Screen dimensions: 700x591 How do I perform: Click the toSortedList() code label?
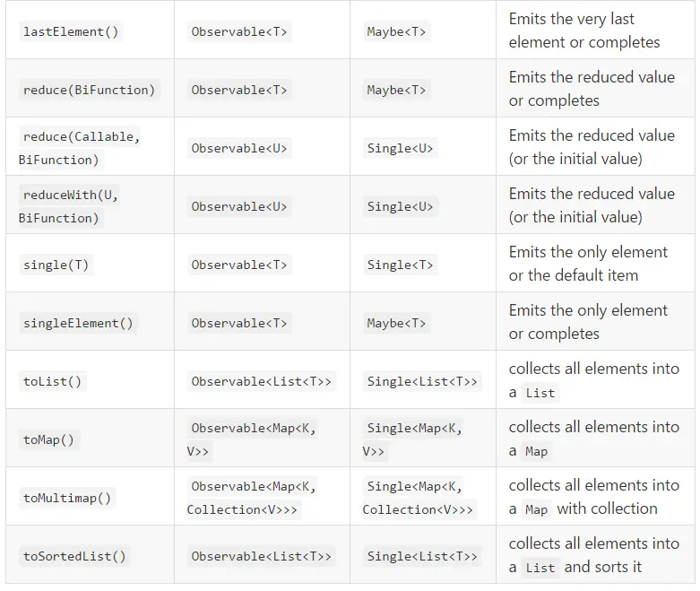point(74,556)
